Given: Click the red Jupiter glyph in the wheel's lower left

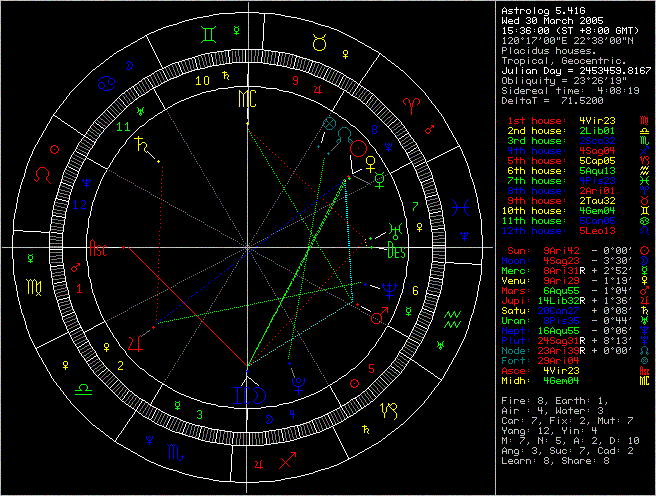Looking at the screenshot, I should pos(135,343).
